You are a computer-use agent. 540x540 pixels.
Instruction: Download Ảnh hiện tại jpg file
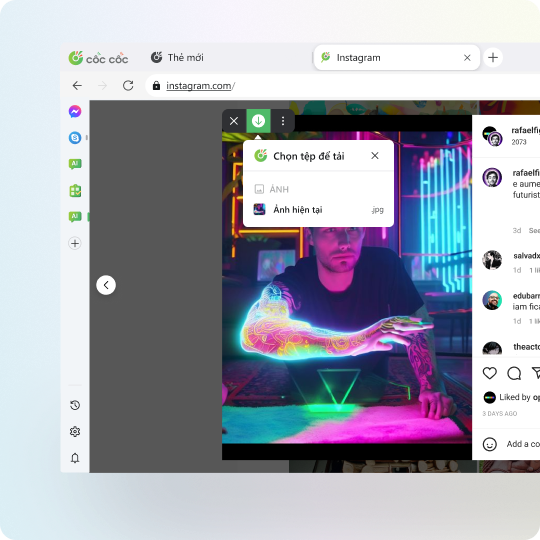(318, 209)
